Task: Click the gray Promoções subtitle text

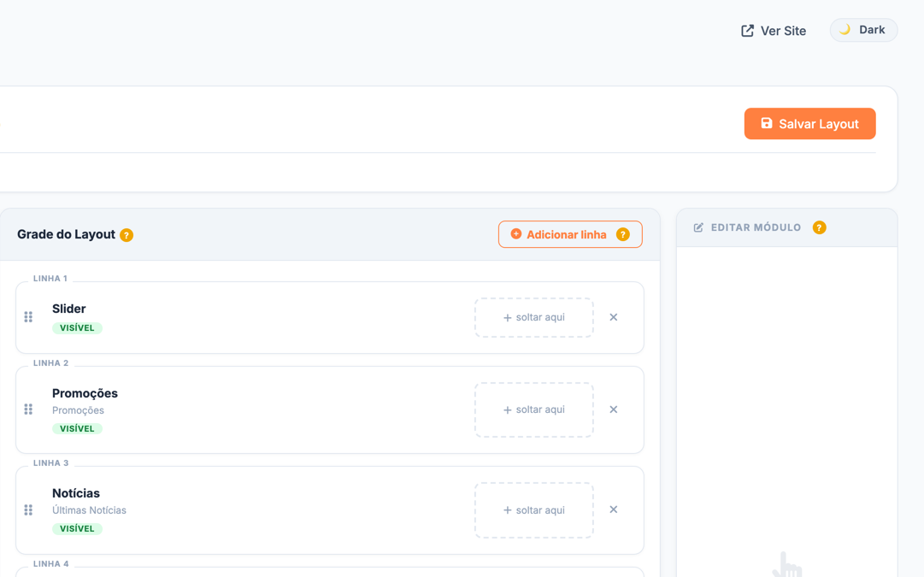Action: click(78, 410)
